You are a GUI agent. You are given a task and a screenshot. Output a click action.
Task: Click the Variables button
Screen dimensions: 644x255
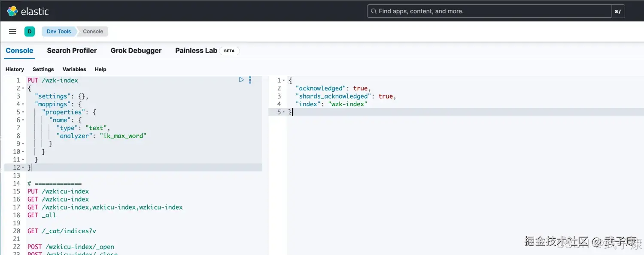point(74,69)
